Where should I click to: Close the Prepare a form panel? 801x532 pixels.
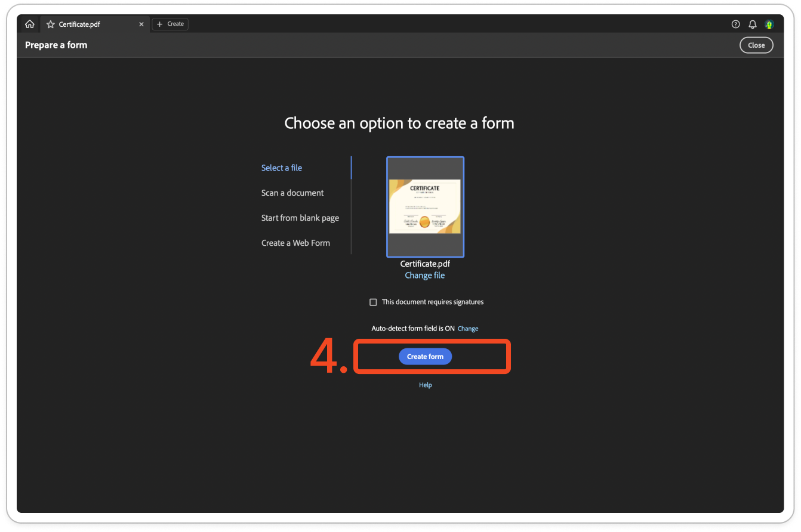756,45
